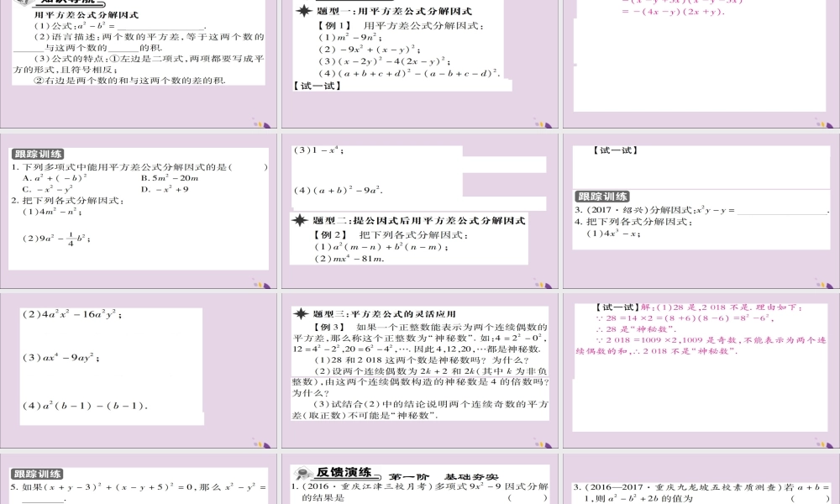Select problem (2)−9x²+(x−y)² in 例1
This screenshot has width=840, height=504.
point(369,50)
